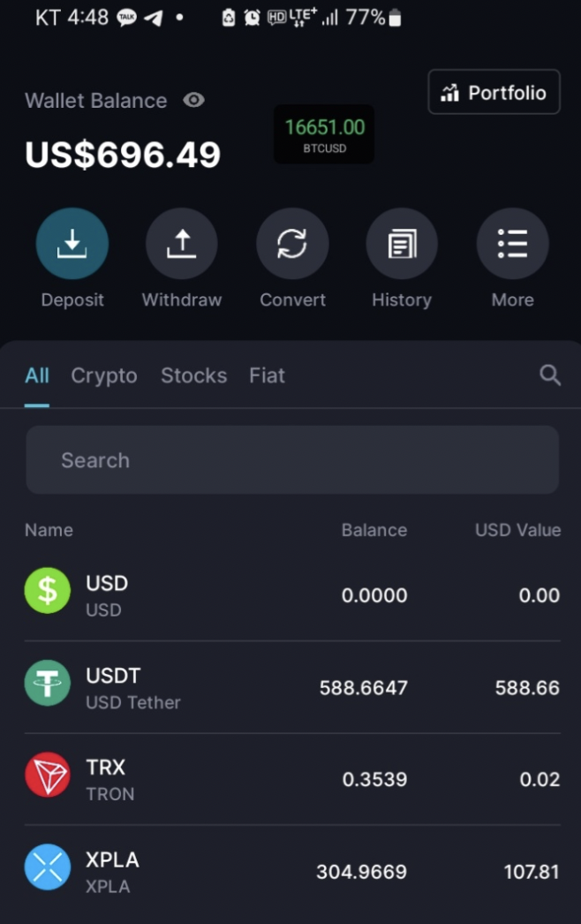The image size is (581, 924).
Task: Open the KakaoTalk notification in status bar
Action: tap(126, 18)
